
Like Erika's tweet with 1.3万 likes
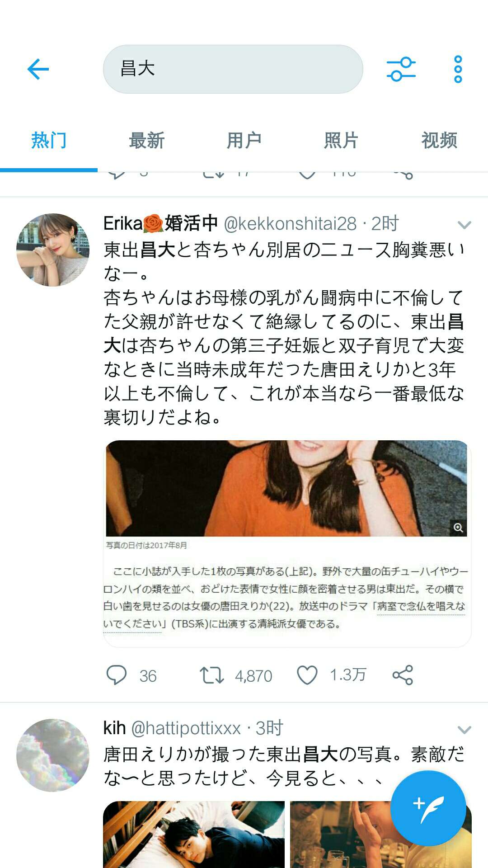[x=307, y=675]
